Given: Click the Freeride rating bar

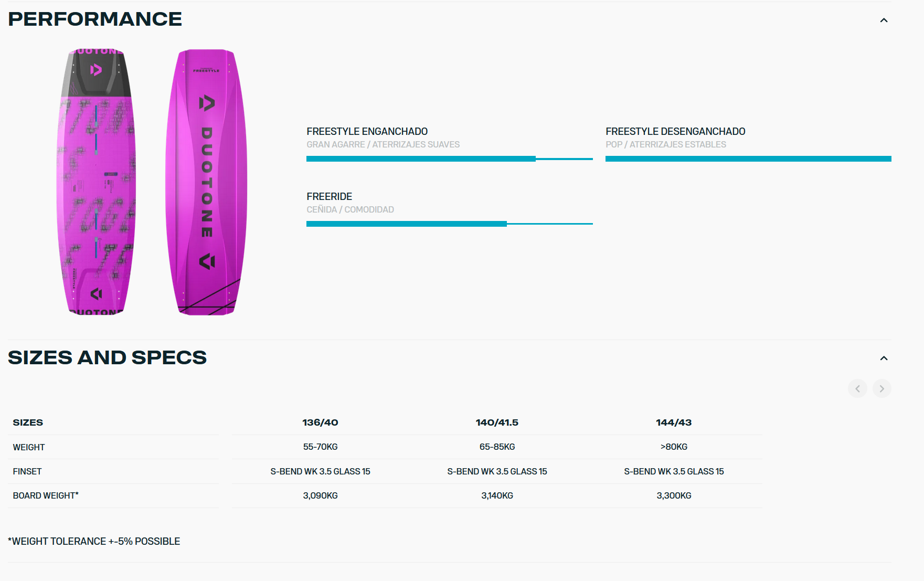Looking at the screenshot, I should click(450, 224).
